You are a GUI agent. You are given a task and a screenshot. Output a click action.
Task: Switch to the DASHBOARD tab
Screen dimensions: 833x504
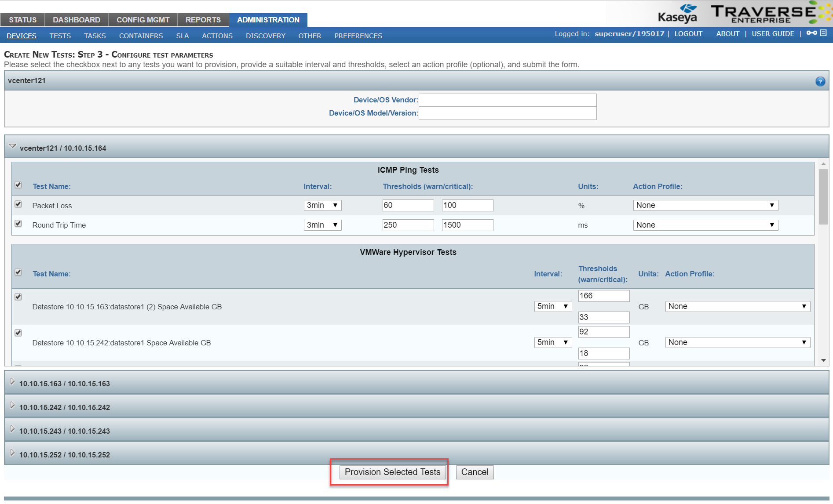(x=77, y=20)
